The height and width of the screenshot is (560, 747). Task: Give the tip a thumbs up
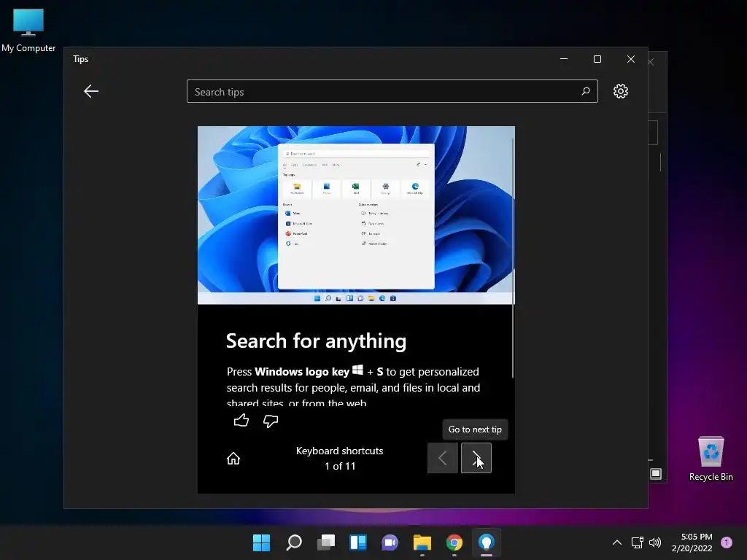(x=241, y=421)
